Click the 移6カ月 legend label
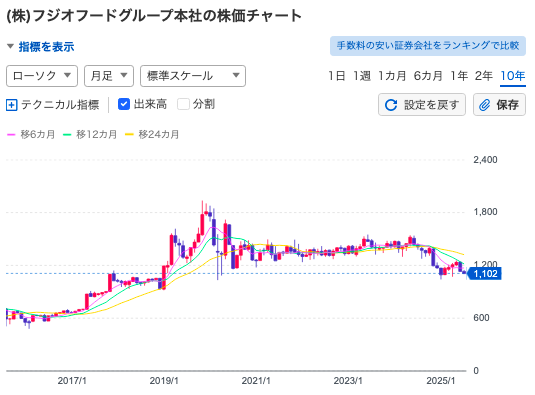Image resolution: width=535 pixels, height=395 pixels. pos(38,134)
